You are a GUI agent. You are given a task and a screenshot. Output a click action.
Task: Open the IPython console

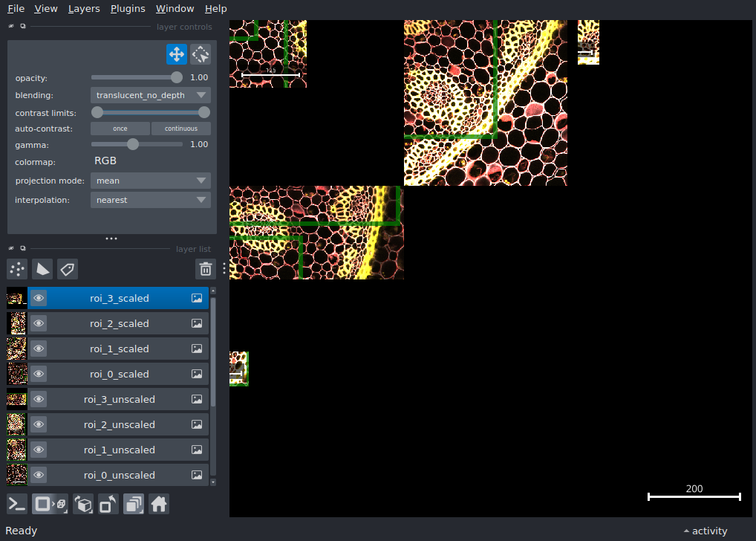[17, 505]
